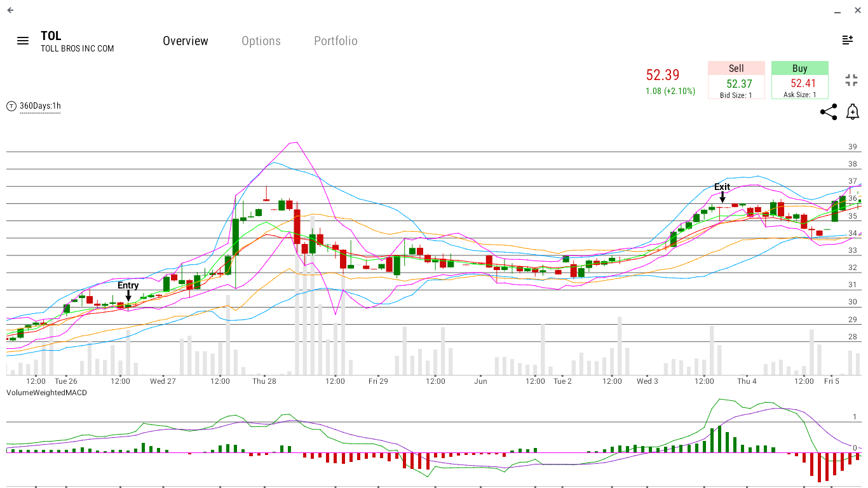The image size is (868, 488).
Task: Click the Bid Size: 1 text
Action: click(736, 95)
